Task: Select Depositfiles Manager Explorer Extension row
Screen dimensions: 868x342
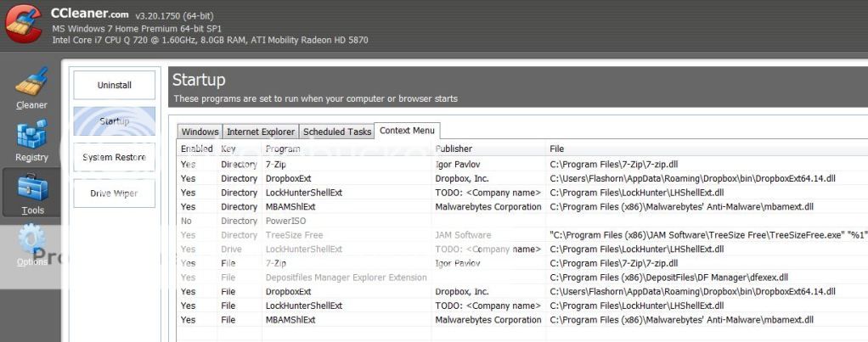Action: point(522,278)
